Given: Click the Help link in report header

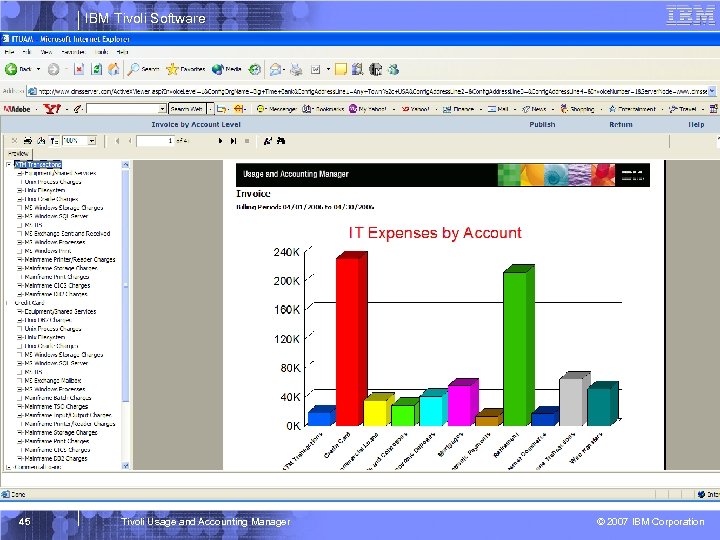Looking at the screenshot, I should pyautogui.click(x=696, y=124).
